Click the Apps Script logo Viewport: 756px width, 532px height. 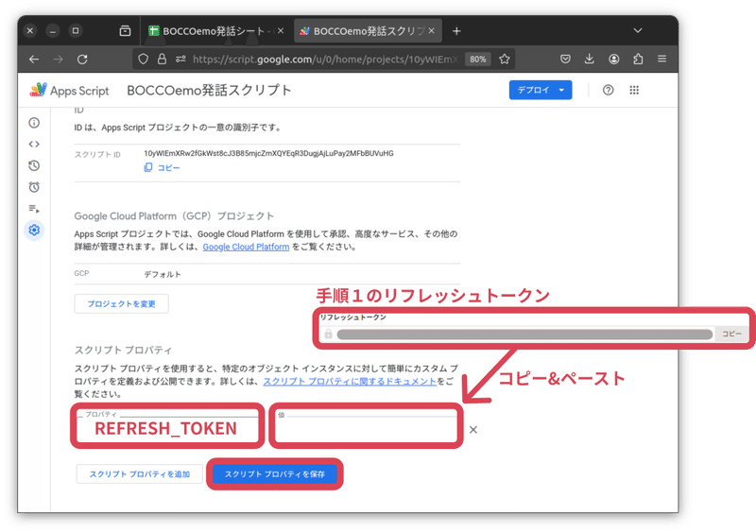(69, 90)
